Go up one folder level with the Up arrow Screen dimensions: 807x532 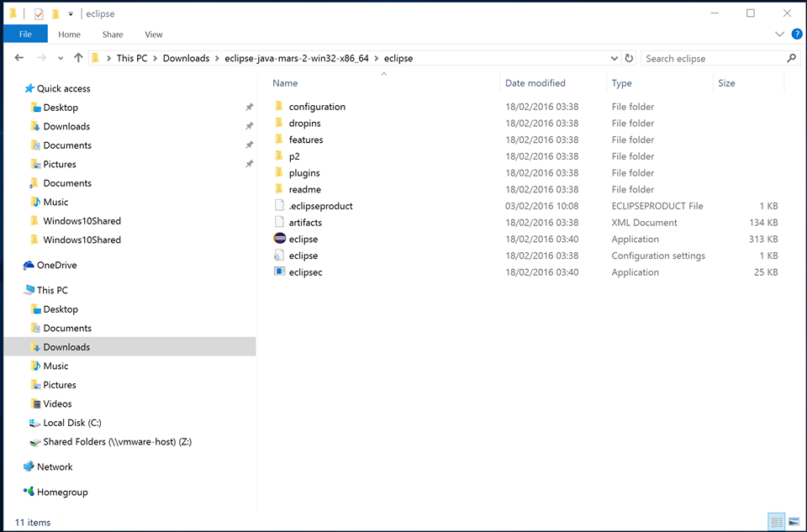click(x=78, y=58)
